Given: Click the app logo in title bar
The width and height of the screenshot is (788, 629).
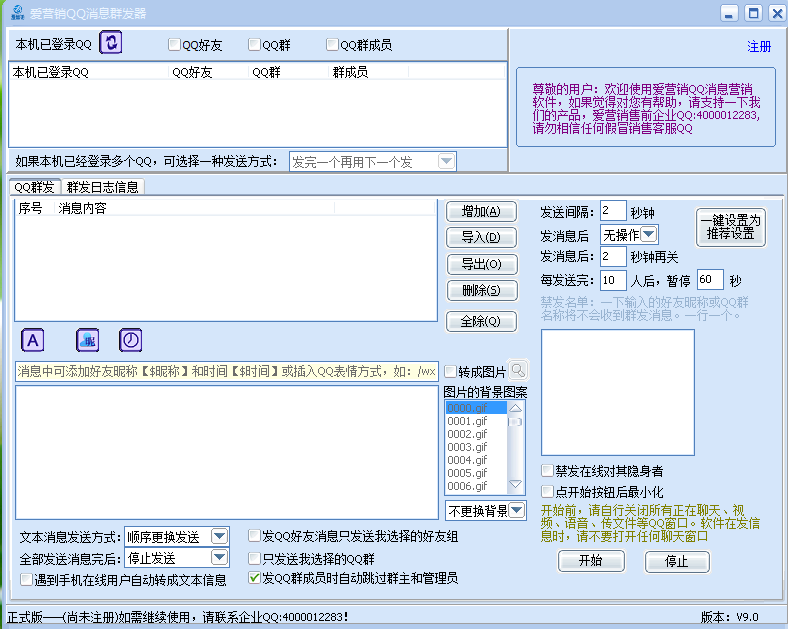Looking at the screenshot, I should 18,13.
